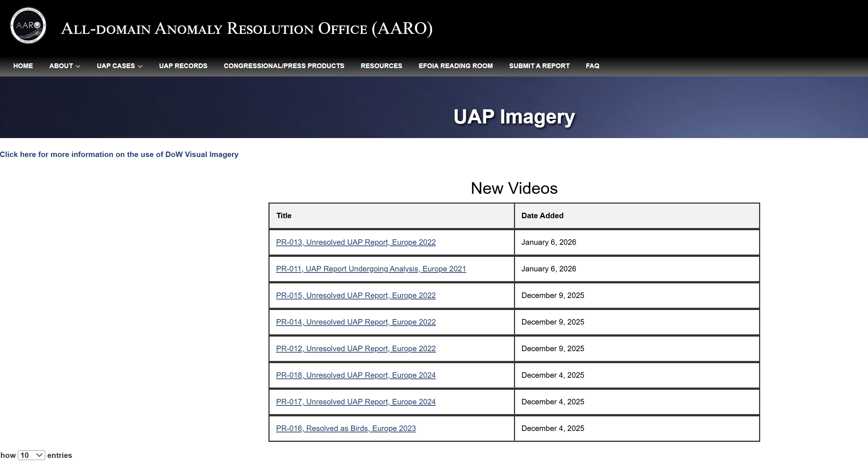Image resolution: width=868 pixels, height=471 pixels.
Task: Open PR-011 UAP Report Undergoing Analysis
Action: point(371,269)
